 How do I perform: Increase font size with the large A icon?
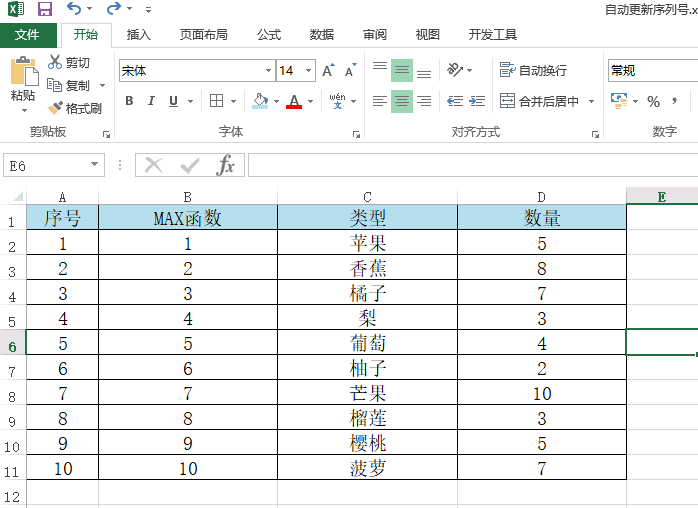point(329,70)
